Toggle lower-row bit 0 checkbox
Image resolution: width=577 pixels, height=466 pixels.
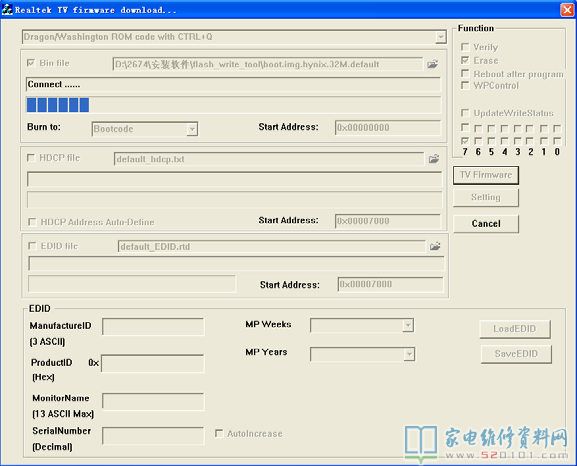click(557, 141)
